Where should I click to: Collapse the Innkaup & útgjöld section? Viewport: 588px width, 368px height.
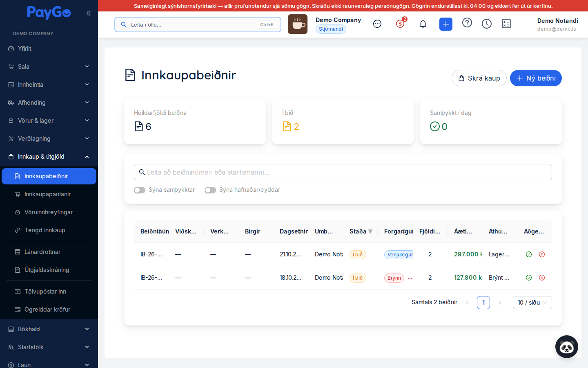tap(49, 157)
